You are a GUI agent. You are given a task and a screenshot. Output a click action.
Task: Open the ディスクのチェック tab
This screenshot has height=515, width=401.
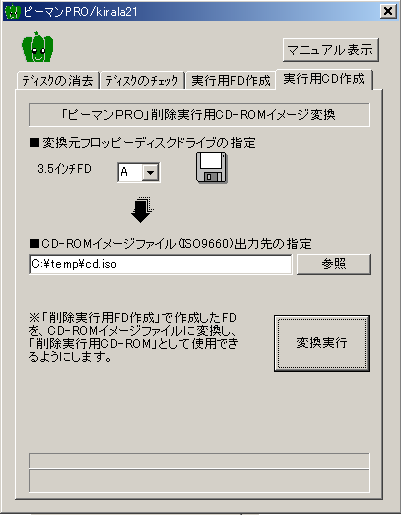point(142,81)
